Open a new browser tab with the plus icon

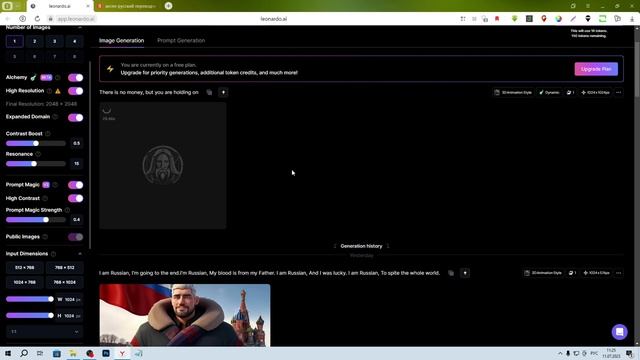pos(168,6)
